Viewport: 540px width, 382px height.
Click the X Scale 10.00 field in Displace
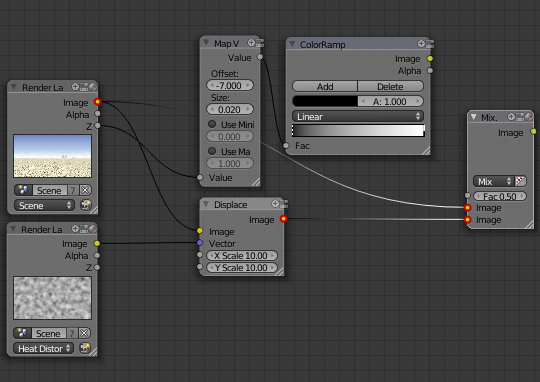tap(242, 255)
